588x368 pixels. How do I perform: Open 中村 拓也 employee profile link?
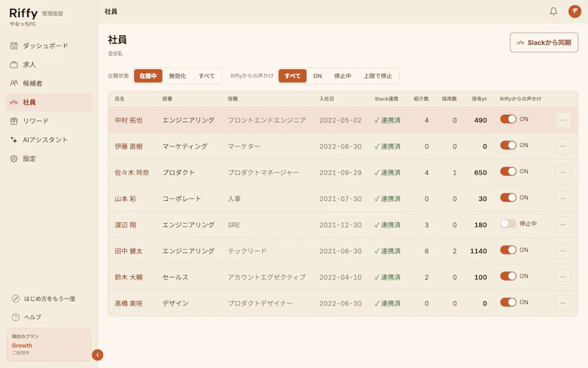tap(129, 120)
